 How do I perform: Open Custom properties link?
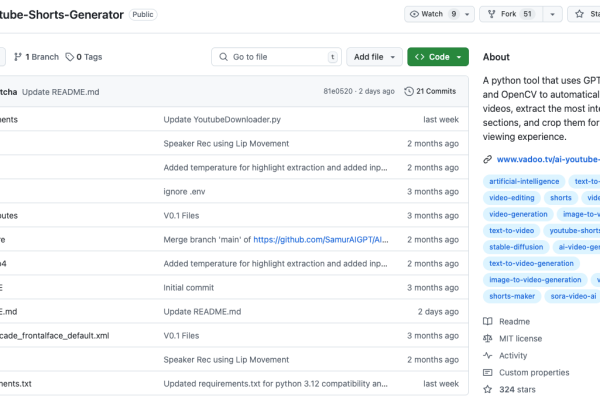point(534,373)
